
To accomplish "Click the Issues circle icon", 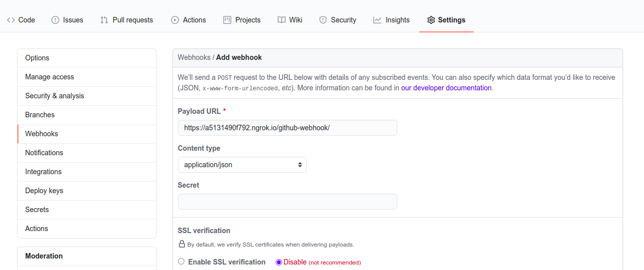I will 55,20.
